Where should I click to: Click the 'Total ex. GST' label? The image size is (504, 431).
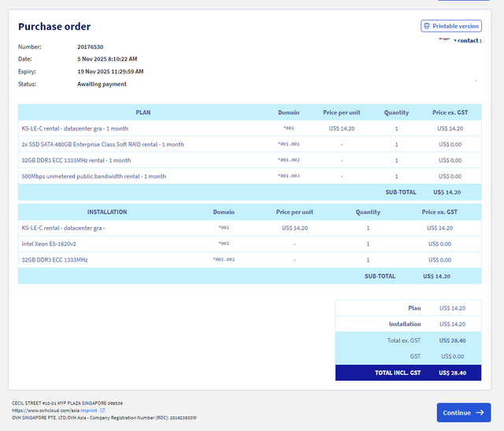(x=404, y=340)
